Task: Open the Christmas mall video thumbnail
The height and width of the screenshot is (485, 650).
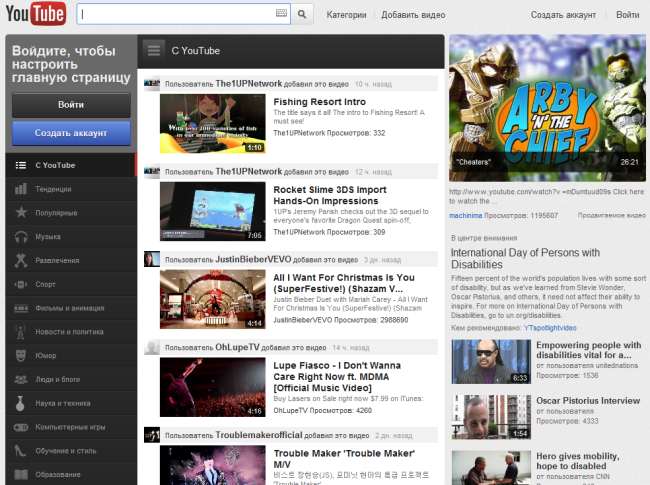Action: coord(213,299)
